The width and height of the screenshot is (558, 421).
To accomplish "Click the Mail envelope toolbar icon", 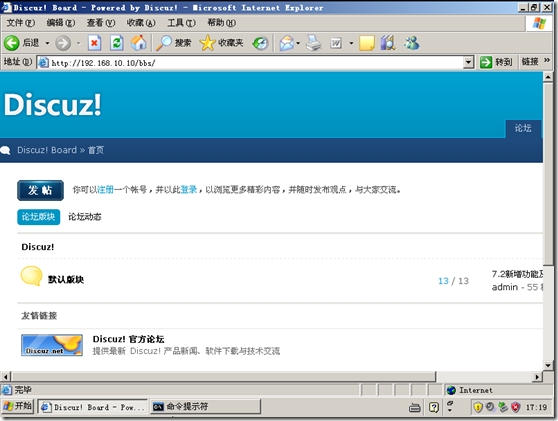I will (286, 43).
